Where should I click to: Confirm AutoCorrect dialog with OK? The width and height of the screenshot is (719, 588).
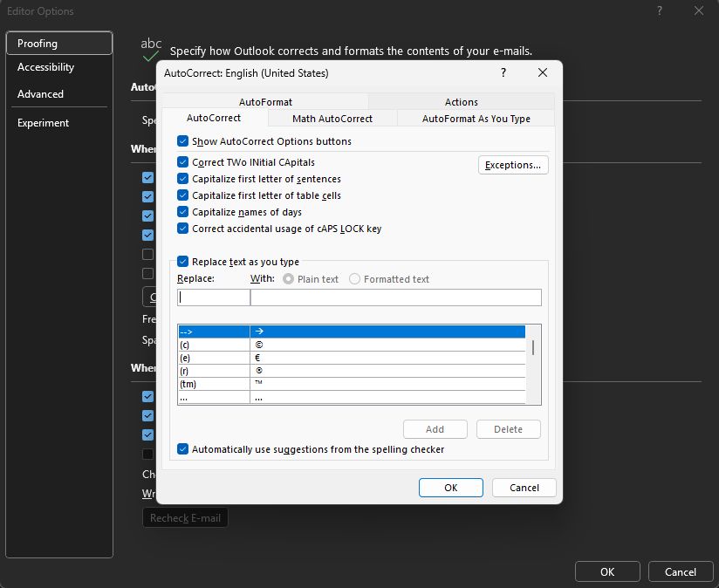(x=451, y=488)
